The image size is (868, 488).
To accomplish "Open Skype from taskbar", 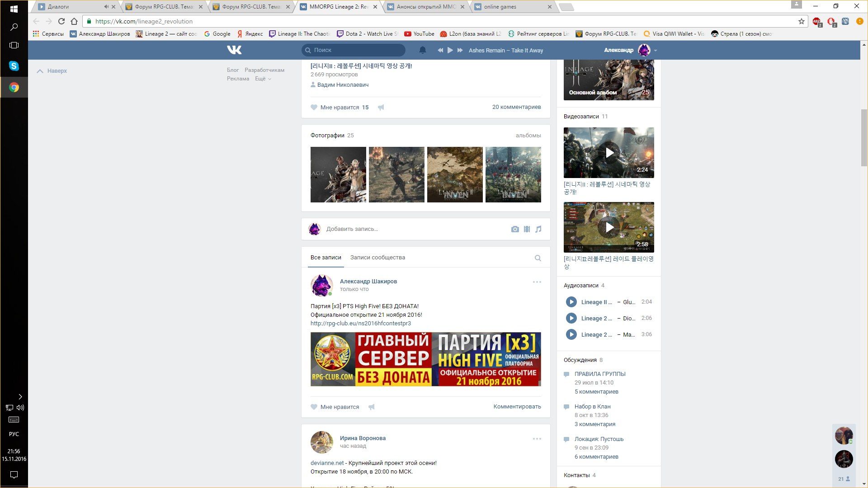I will pos(14,66).
